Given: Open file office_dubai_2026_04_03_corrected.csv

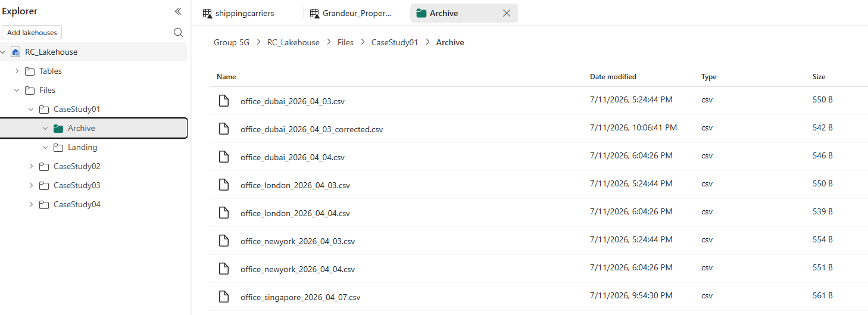Looking at the screenshot, I should coord(311,129).
